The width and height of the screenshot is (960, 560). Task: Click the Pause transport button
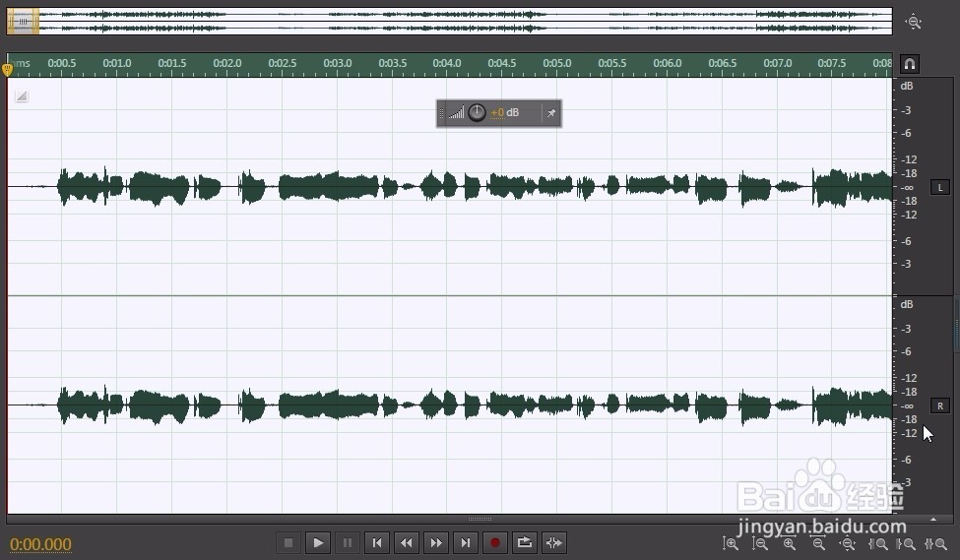(x=348, y=543)
